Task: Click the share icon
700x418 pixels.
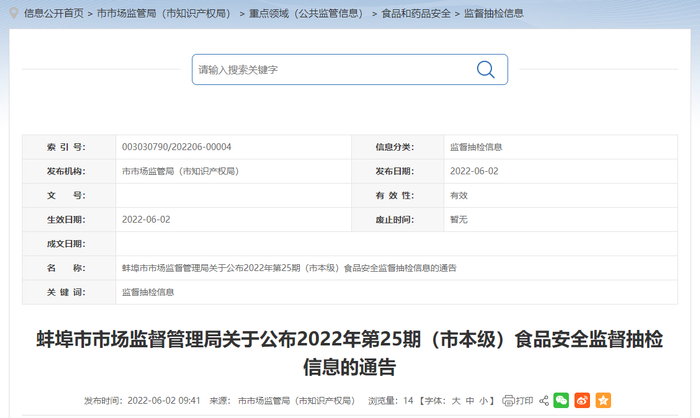Action: (x=544, y=401)
